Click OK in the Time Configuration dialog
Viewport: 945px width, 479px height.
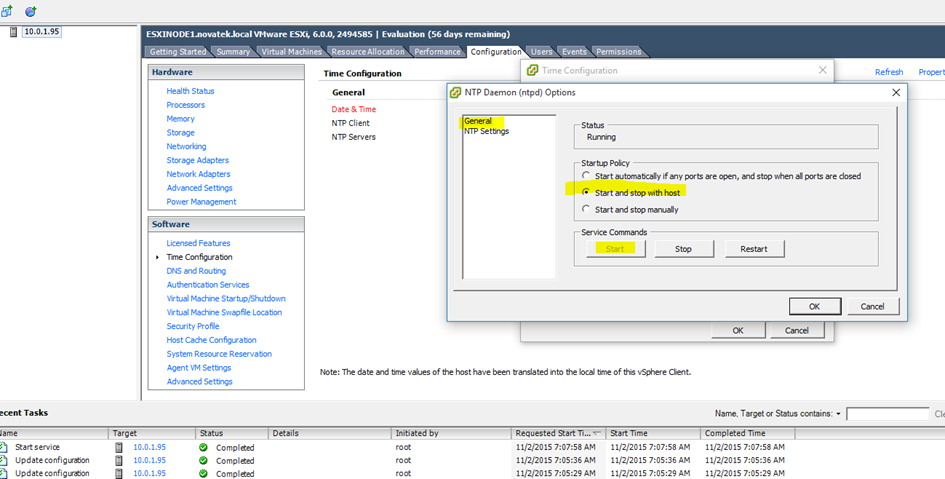click(738, 330)
